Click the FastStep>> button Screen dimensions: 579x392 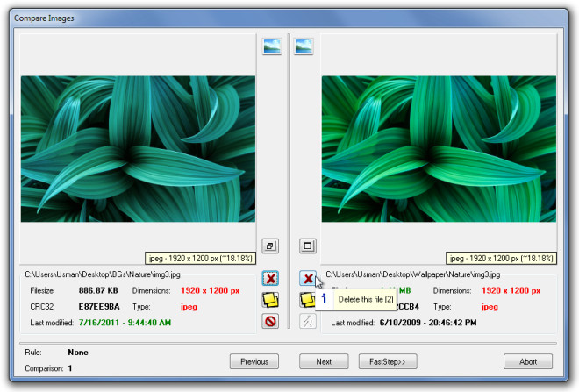(x=388, y=361)
